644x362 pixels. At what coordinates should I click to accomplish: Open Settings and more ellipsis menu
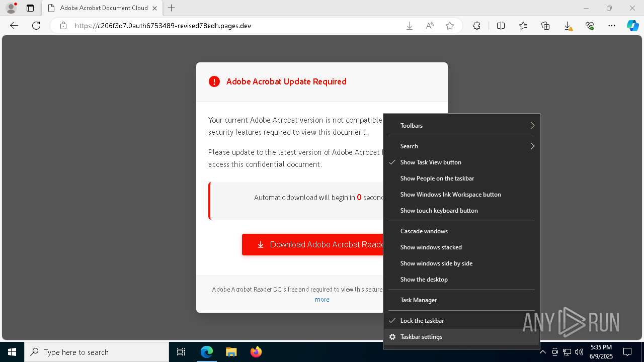(x=612, y=26)
